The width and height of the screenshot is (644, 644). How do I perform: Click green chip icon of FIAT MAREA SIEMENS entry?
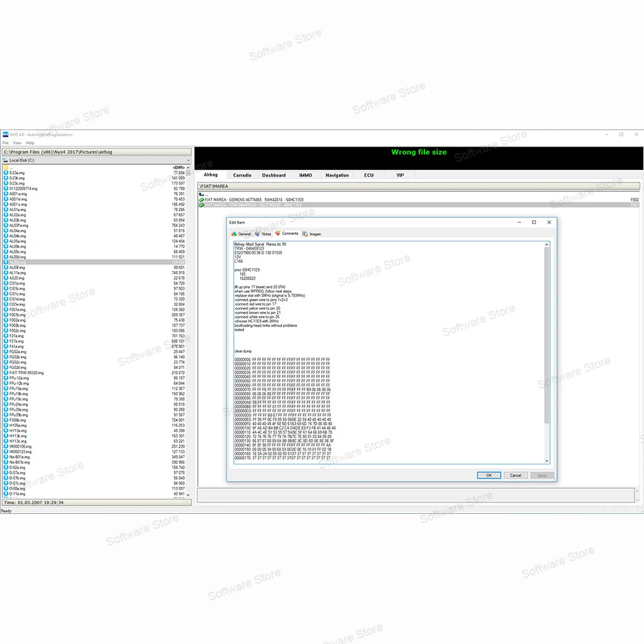coord(201,200)
